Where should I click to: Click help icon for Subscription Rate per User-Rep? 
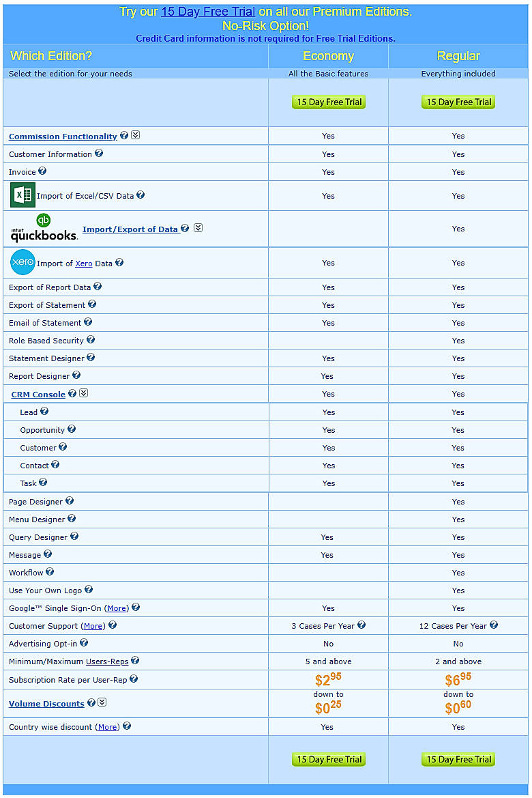pos(133,679)
